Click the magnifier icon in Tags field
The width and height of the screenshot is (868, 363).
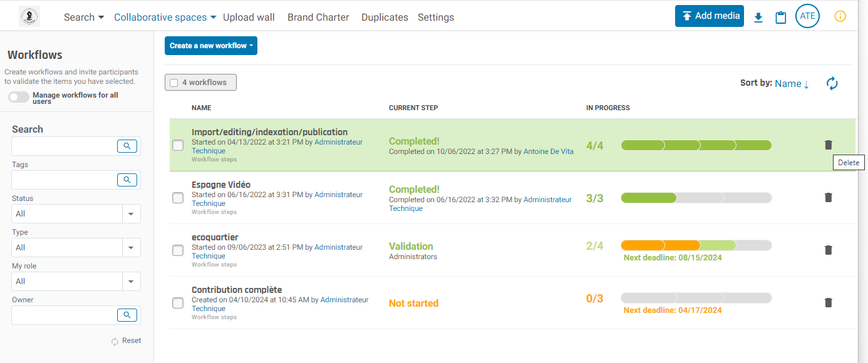point(127,180)
